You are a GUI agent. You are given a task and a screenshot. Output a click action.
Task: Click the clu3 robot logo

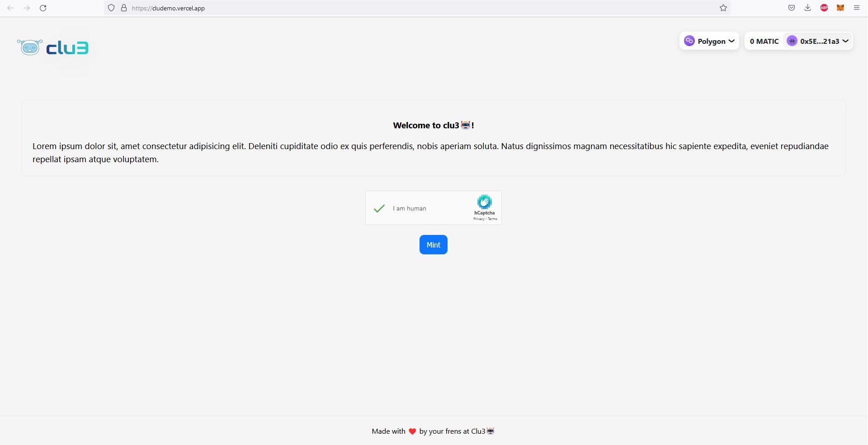(30, 47)
